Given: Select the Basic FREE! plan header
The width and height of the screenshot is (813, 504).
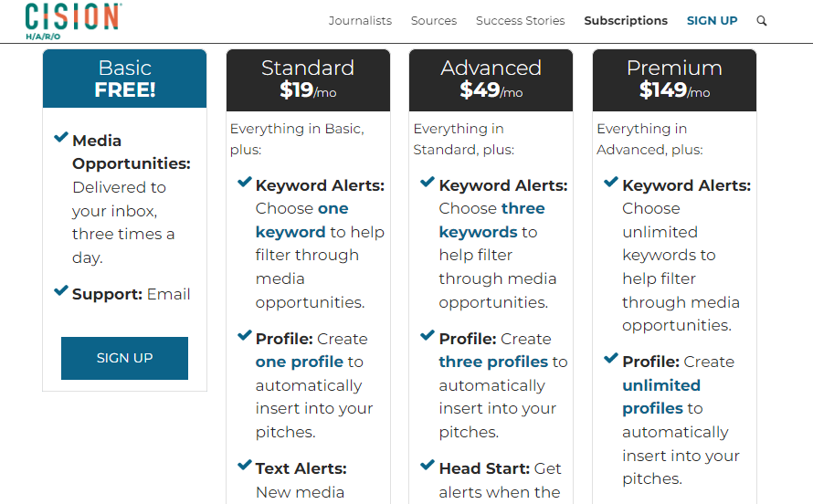Looking at the screenshot, I should click(124, 79).
